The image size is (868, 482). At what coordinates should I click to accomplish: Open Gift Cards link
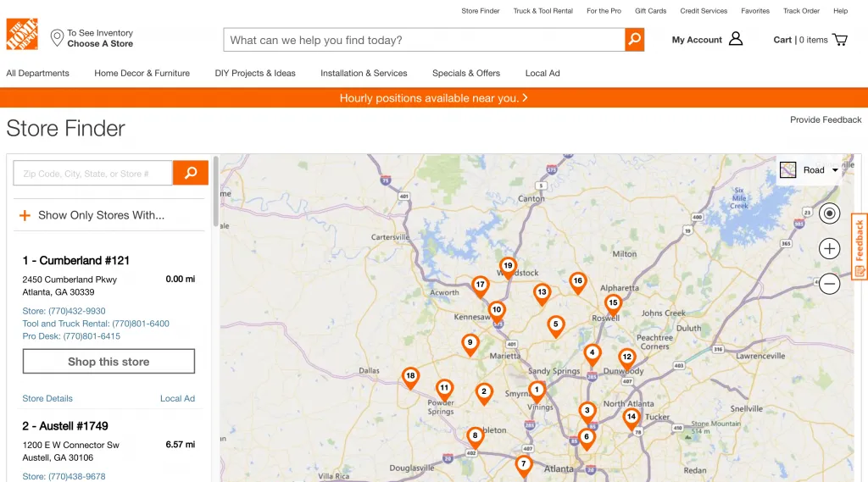click(x=650, y=11)
